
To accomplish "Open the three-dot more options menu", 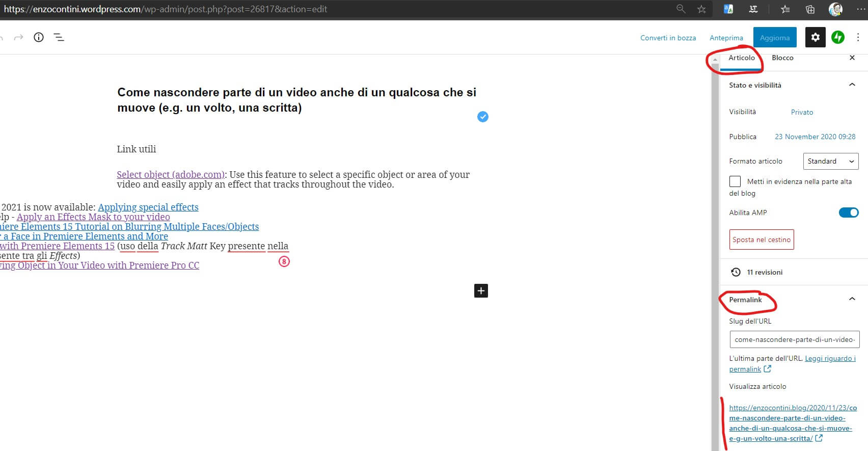I will tap(858, 37).
